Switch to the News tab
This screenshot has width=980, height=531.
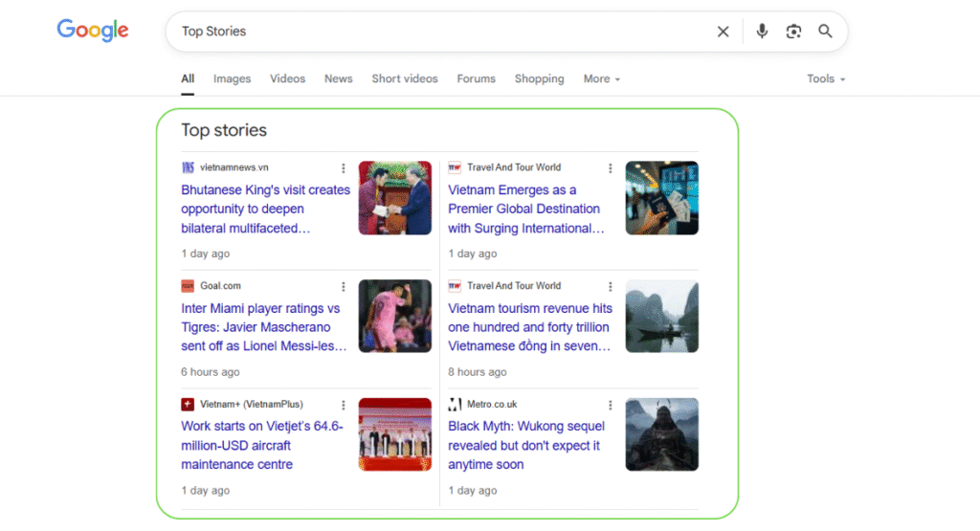338,78
